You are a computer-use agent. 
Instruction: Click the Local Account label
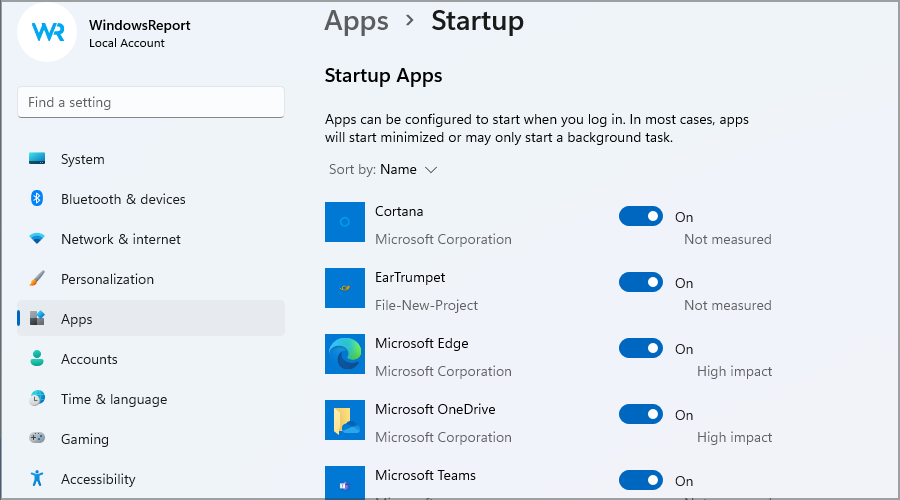click(126, 43)
